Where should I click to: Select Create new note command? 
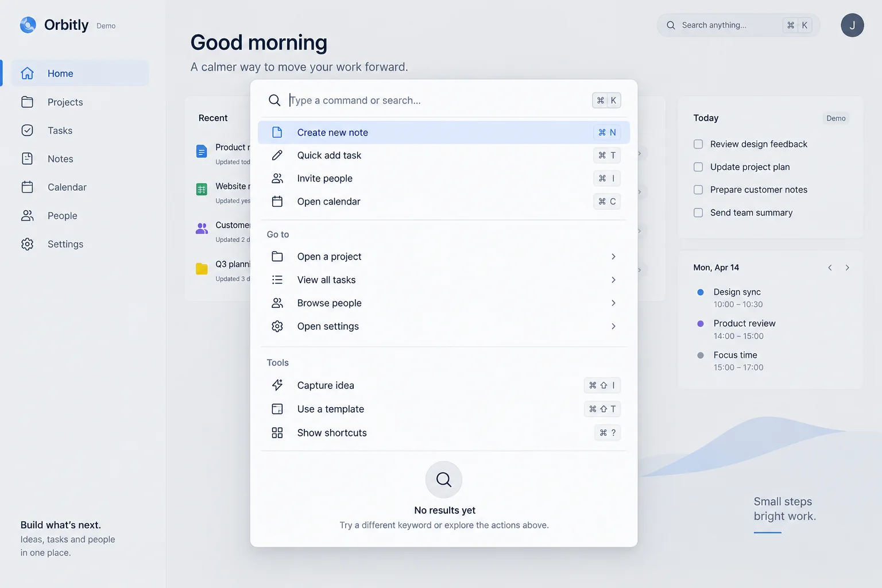point(444,132)
